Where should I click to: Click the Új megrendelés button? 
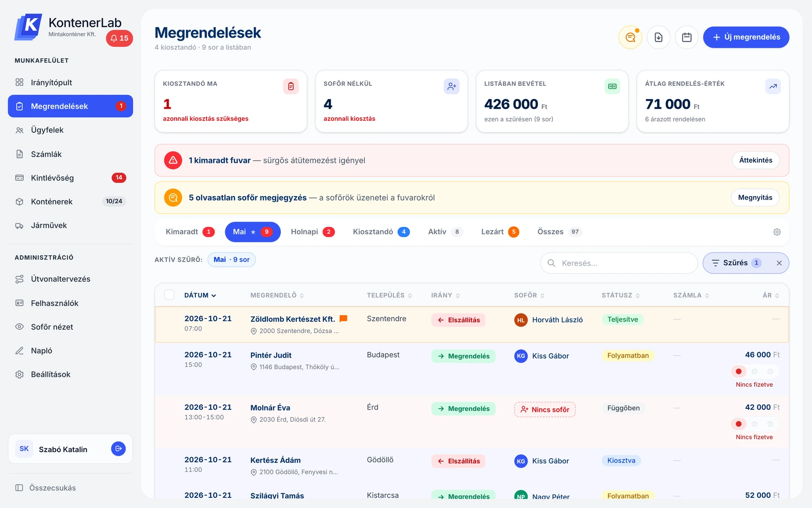[746, 37]
